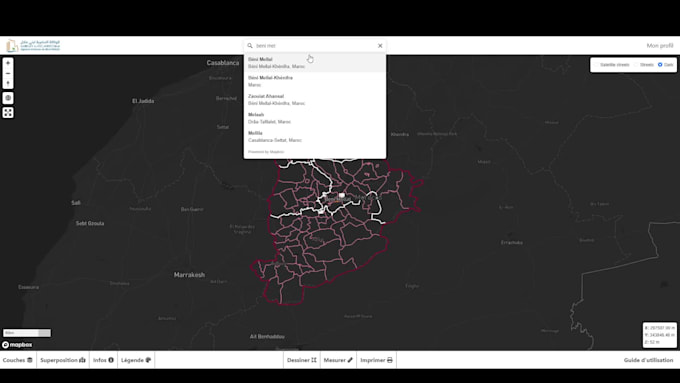Open the Mon profil menu

click(660, 46)
